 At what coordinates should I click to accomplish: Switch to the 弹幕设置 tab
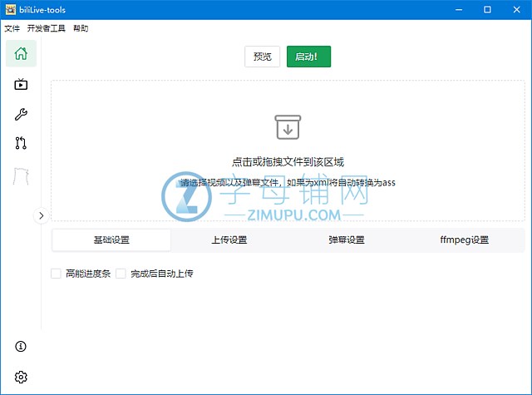[347, 240]
